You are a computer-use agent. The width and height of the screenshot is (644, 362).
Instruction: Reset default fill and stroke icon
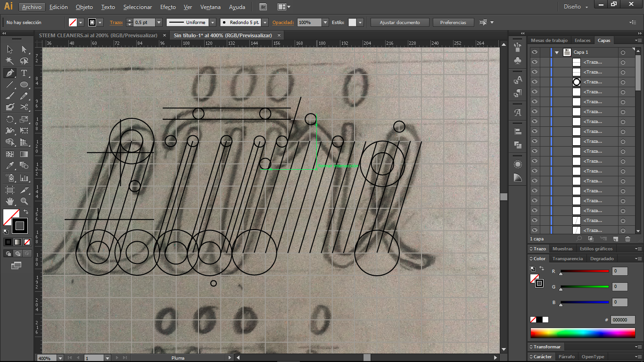coord(6,231)
